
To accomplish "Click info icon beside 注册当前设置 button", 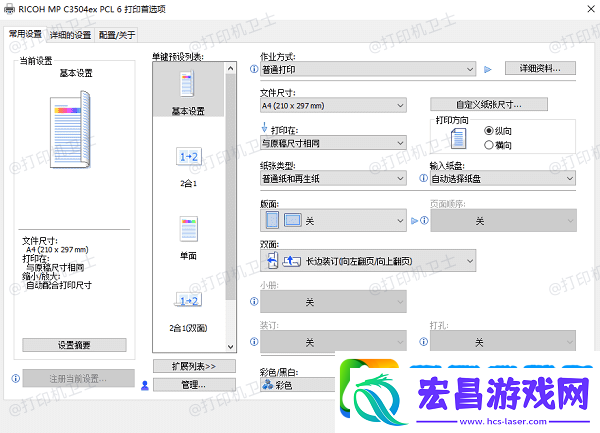I will click(16, 378).
